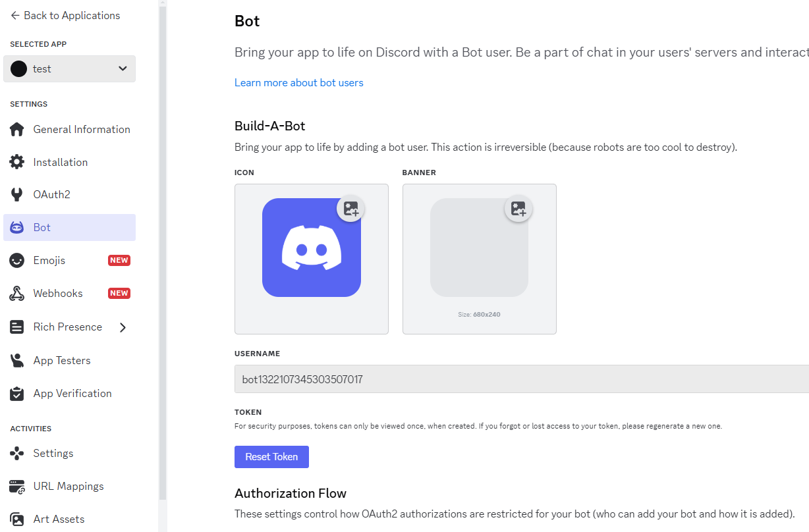
Task: Click the Rich Presence document icon
Action: (17, 327)
